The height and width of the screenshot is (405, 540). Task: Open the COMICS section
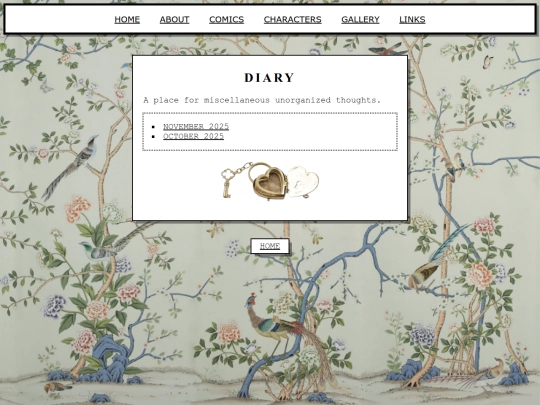point(227,19)
